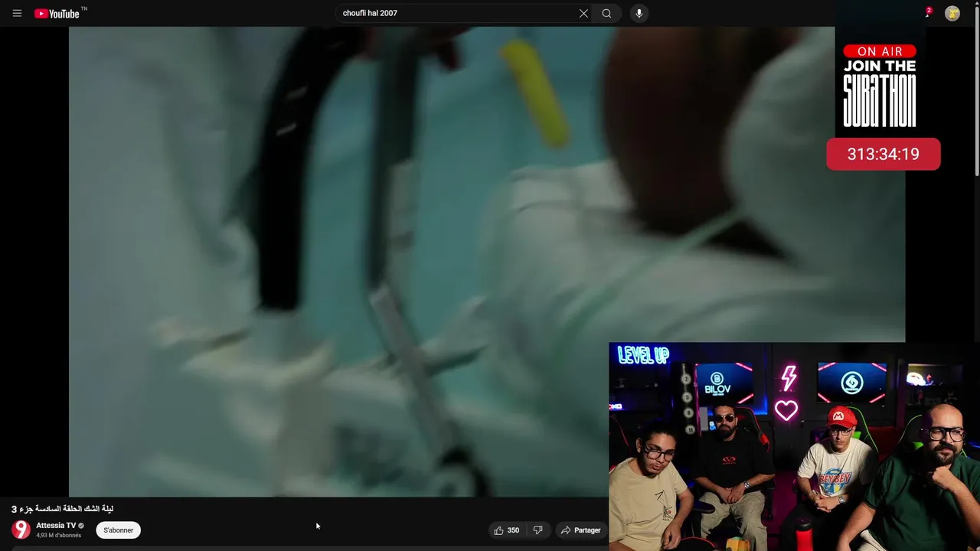Viewport: 980px width, 551px height.
Task: Open the notifications bell
Action: pyautogui.click(x=927, y=13)
